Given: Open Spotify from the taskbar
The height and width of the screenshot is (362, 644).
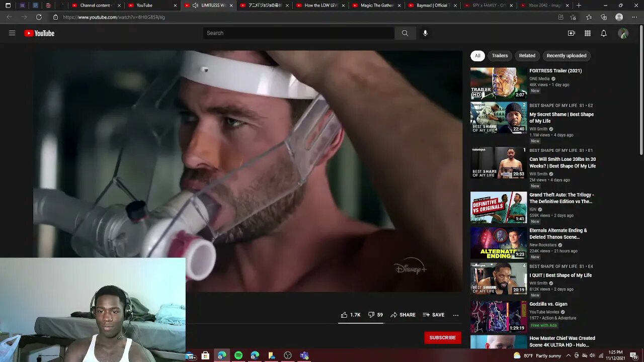Looking at the screenshot, I should 238,355.
